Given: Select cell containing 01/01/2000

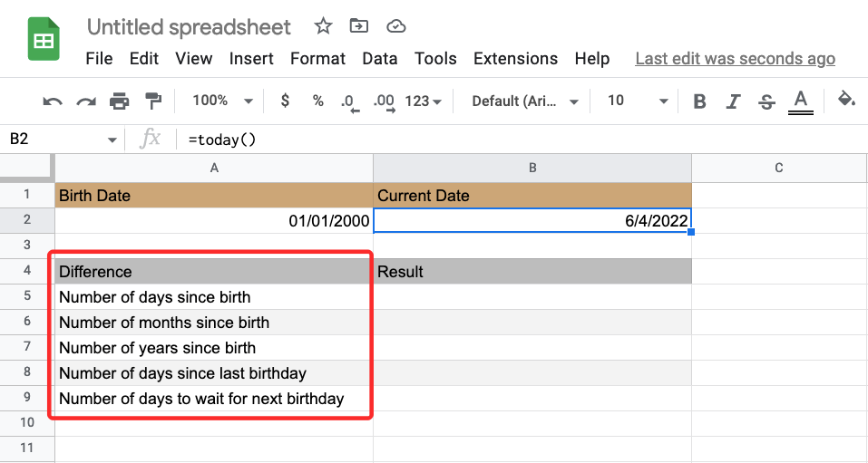Looking at the screenshot, I should [214, 221].
